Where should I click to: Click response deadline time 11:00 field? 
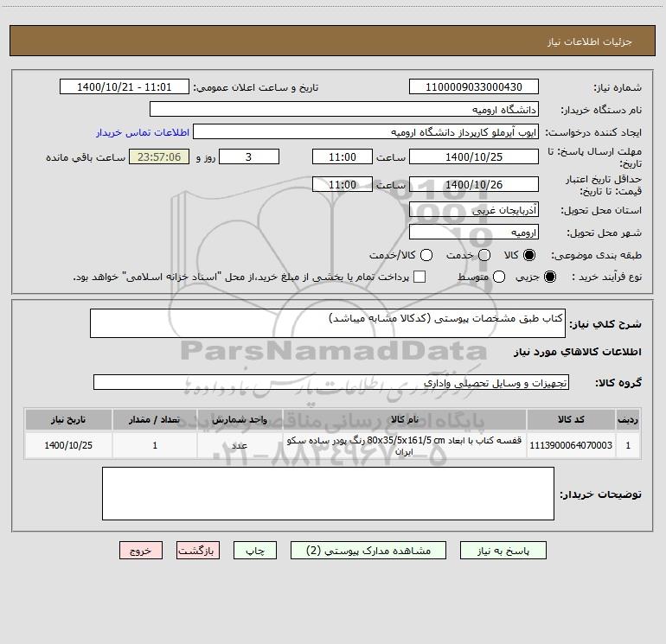click(343, 156)
